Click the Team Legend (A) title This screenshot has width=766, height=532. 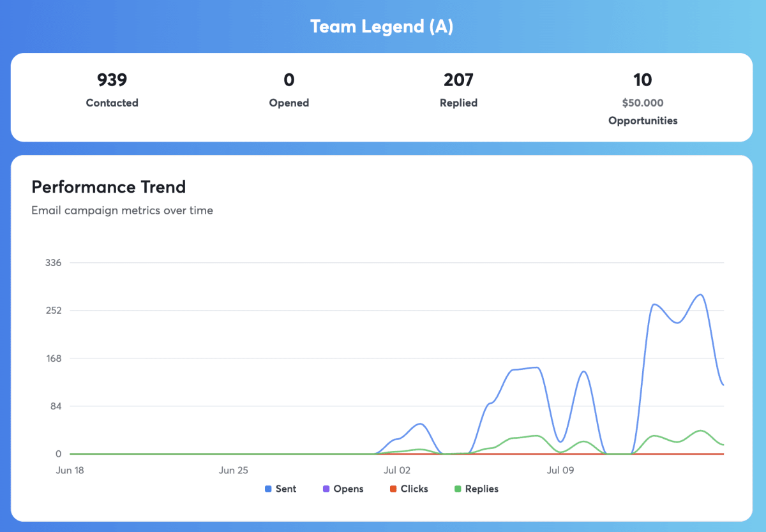382,27
